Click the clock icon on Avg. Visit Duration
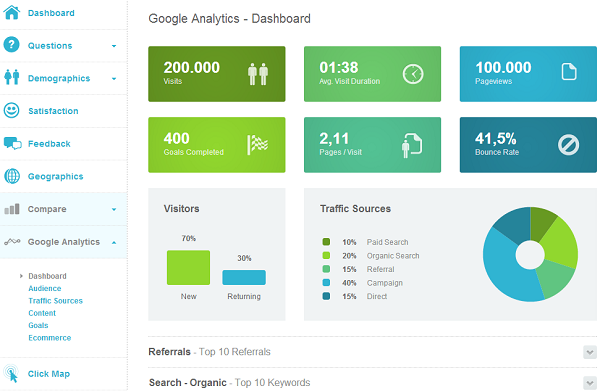The height and width of the screenshot is (391, 600). coord(413,74)
